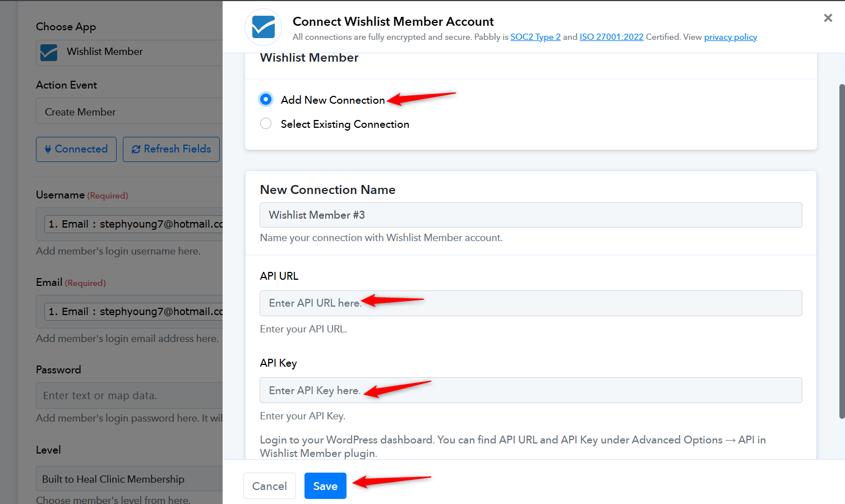Select the Select Existing Connection option
This screenshot has height=504, width=845.
click(x=266, y=124)
